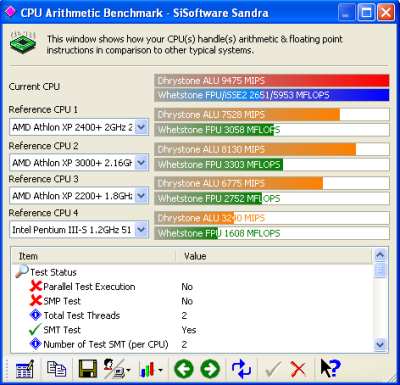This screenshot has width=400, height=385.
Task: Save results with the floppy disk icon
Action: tap(88, 369)
